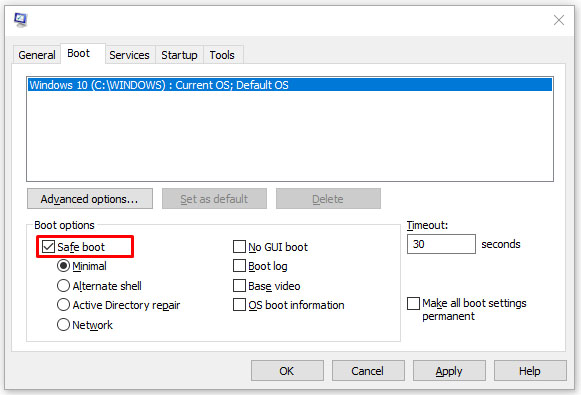The height and width of the screenshot is (395, 581).
Task: Go to the Startup tab
Action: 179,55
